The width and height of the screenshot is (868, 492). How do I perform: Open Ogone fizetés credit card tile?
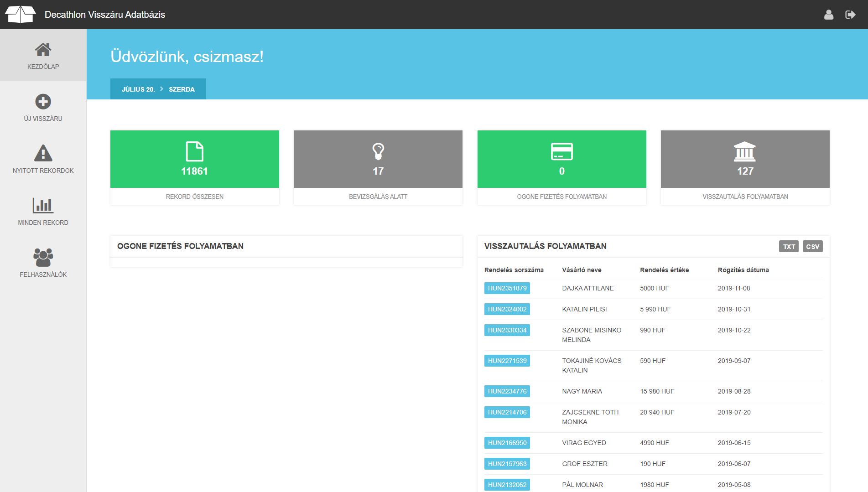pyautogui.click(x=561, y=159)
